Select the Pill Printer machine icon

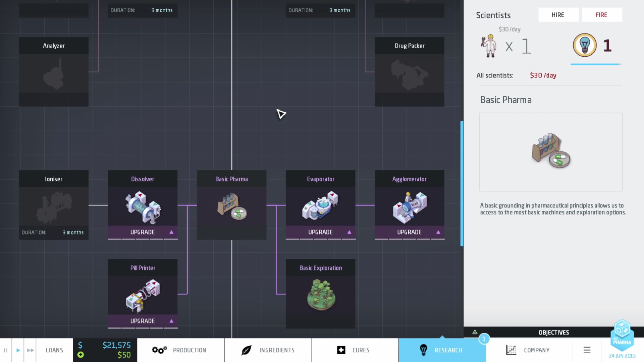[x=143, y=295]
